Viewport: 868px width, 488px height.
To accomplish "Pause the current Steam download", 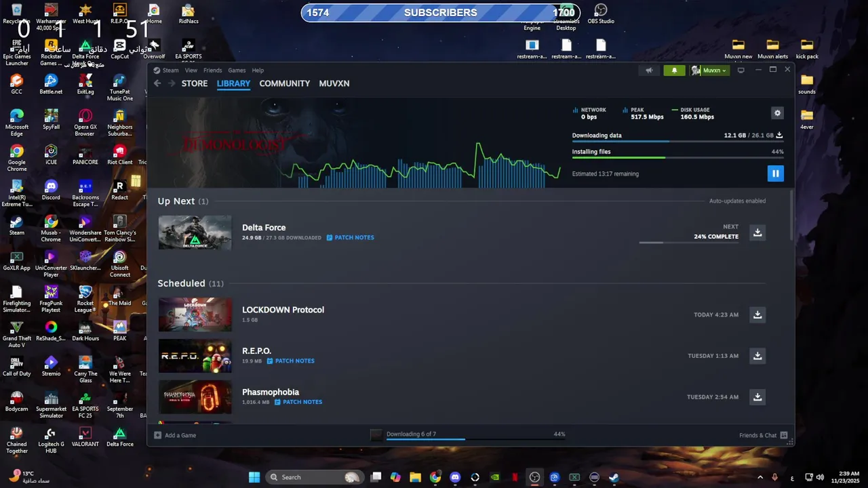I will [775, 174].
